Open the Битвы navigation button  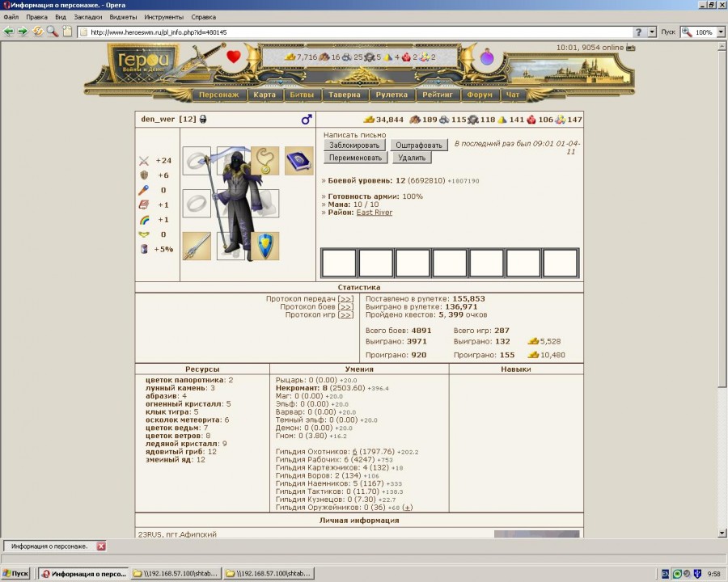pos(302,95)
